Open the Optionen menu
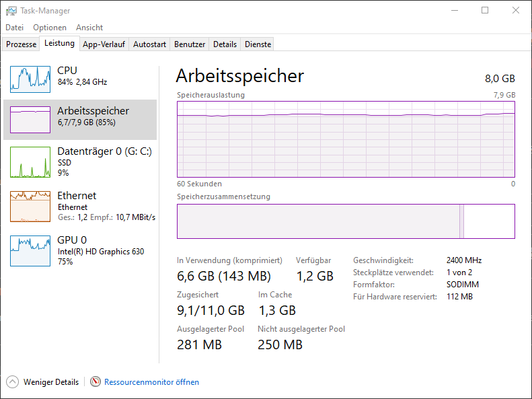This screenshot has height=399, width=532. [x=50, y=28]
